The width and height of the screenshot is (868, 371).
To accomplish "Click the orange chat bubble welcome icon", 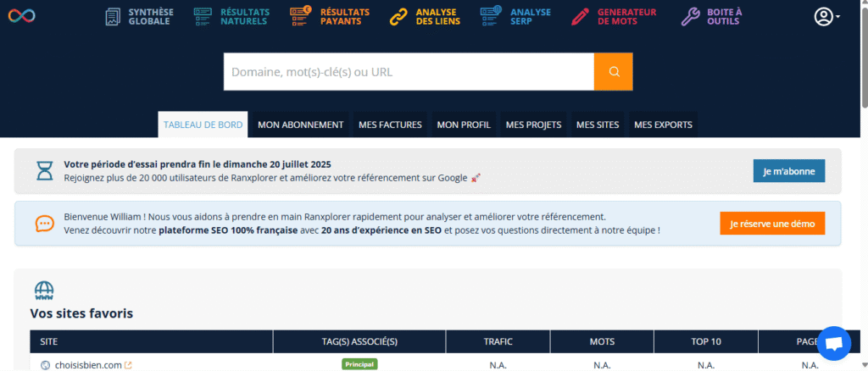I will point(44,224).
